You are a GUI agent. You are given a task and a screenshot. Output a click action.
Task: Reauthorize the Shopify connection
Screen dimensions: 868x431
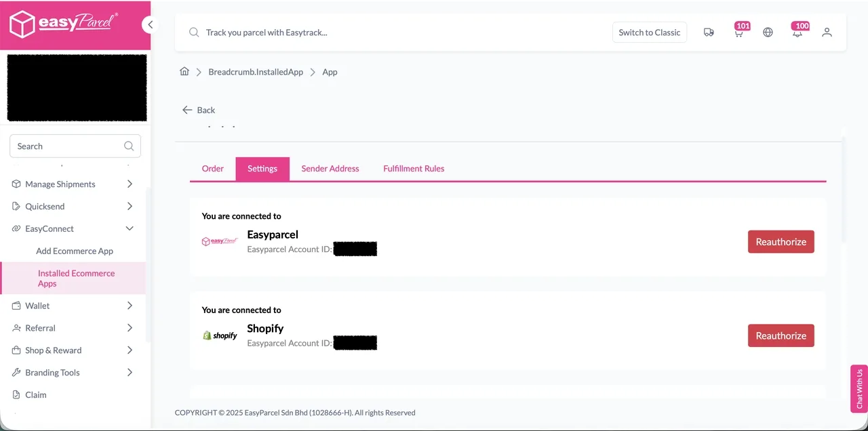click(x=781, y=335)
